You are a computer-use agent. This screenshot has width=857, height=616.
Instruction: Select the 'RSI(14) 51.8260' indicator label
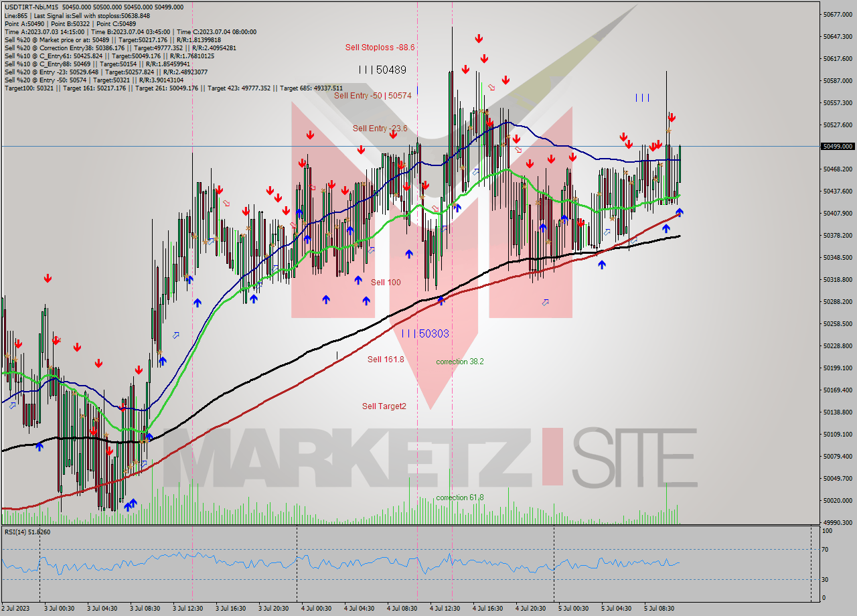pyautogui.click(x=27, y=532)
